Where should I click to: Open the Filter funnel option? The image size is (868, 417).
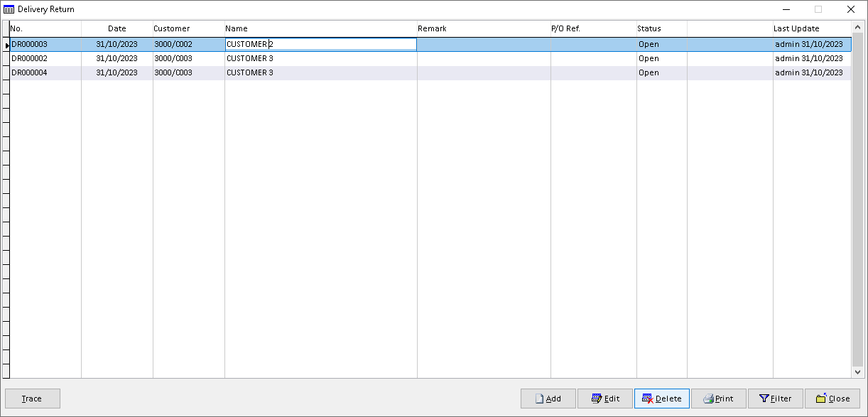click(x=775, y=399)
